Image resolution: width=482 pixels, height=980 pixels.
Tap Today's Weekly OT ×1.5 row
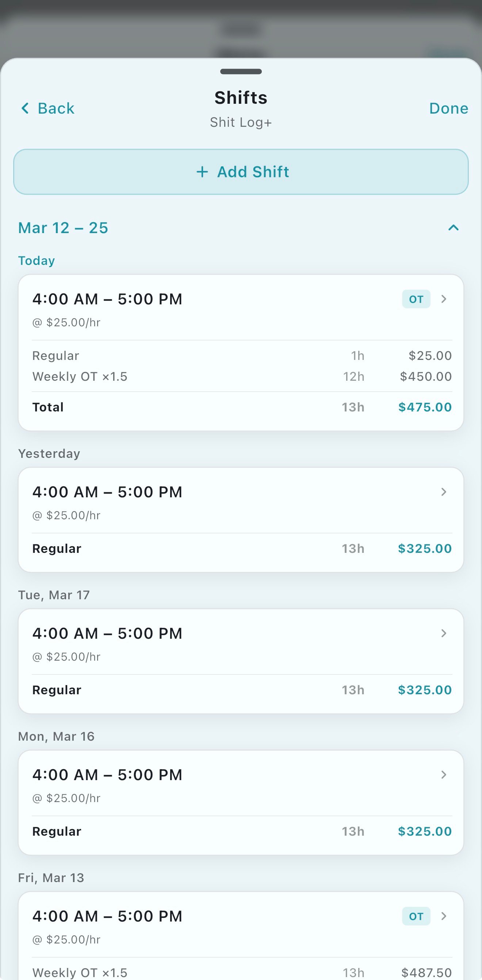[242, 377]
